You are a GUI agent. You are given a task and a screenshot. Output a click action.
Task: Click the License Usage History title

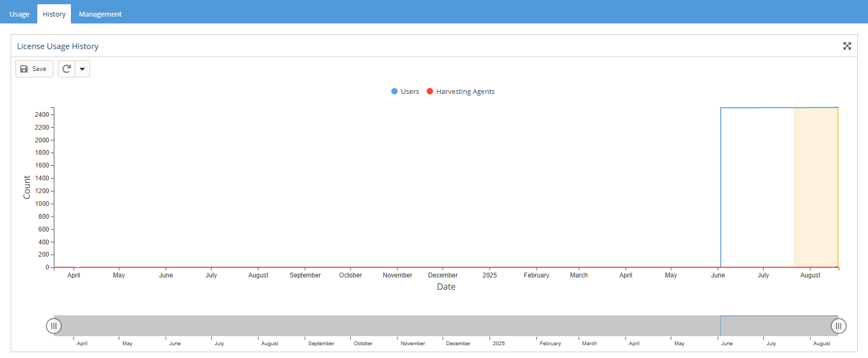click(x=58, y=46)
